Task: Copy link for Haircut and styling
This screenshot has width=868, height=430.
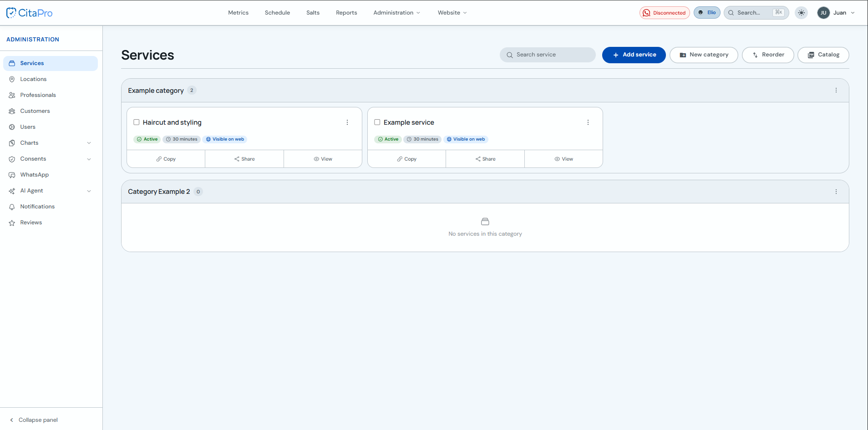Action: 166,159
